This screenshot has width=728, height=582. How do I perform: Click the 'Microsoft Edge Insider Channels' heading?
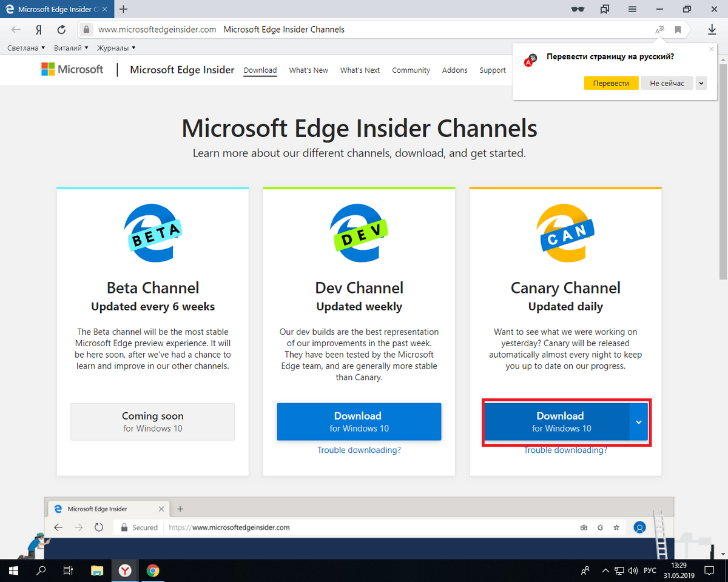[359, 129]
